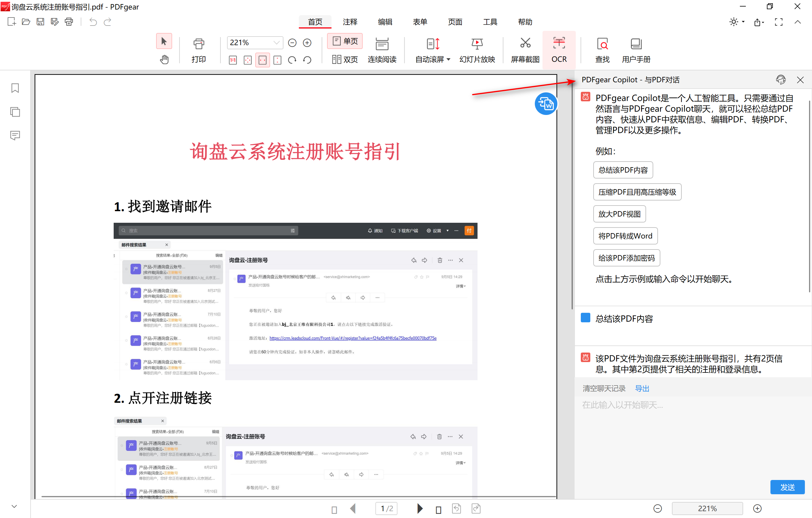Click 清空聊天记录 to clear chat
The height and width of the screenshot is (518, 812).
[x=604, y=389]
